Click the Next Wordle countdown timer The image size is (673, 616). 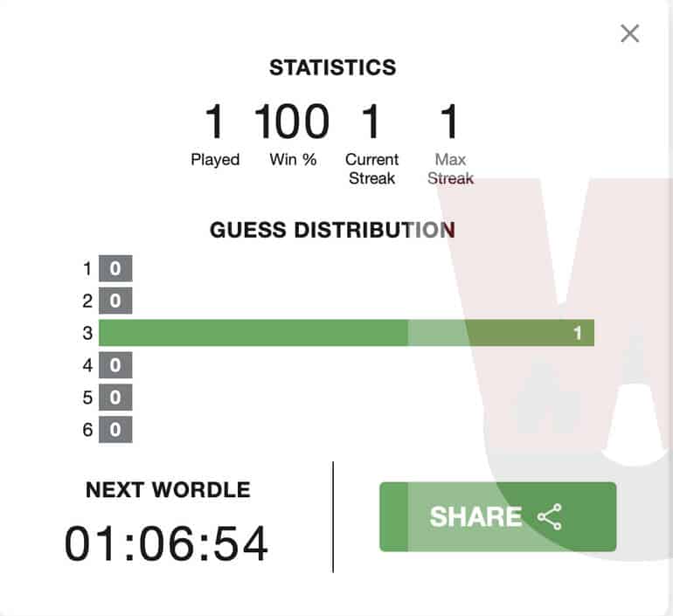click(167, 543)
